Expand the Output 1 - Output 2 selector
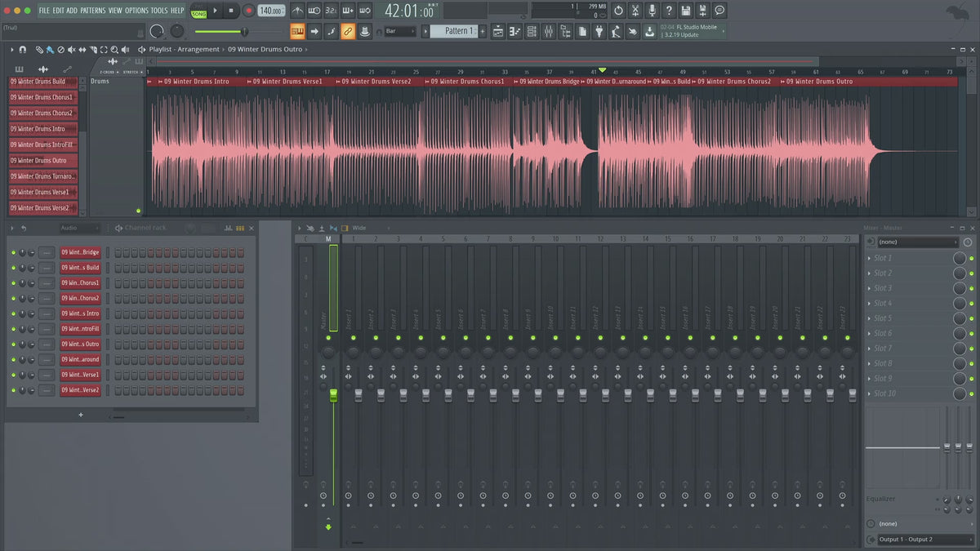The image size is (980, 551). (917, 540)
